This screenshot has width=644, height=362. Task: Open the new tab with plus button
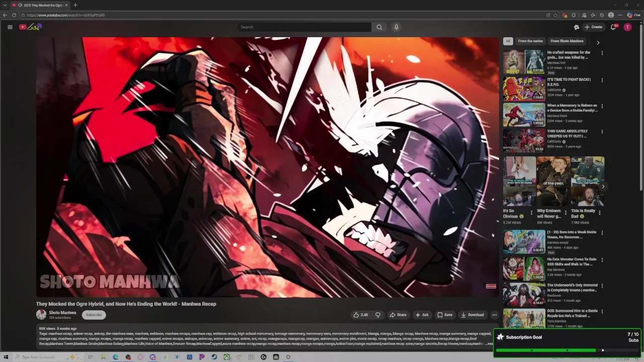(75, 5)
